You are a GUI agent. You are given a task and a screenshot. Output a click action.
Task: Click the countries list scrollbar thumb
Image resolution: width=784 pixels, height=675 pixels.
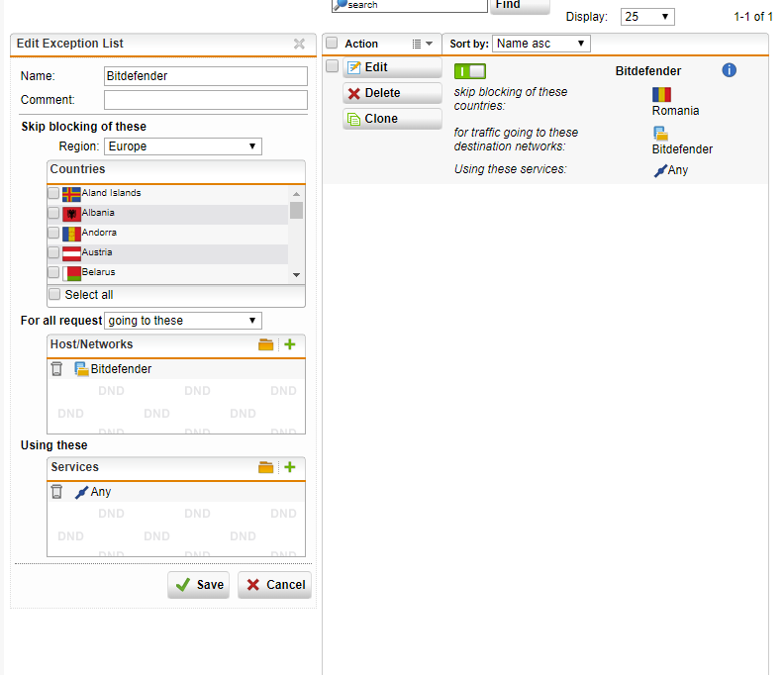coord(297,211)
